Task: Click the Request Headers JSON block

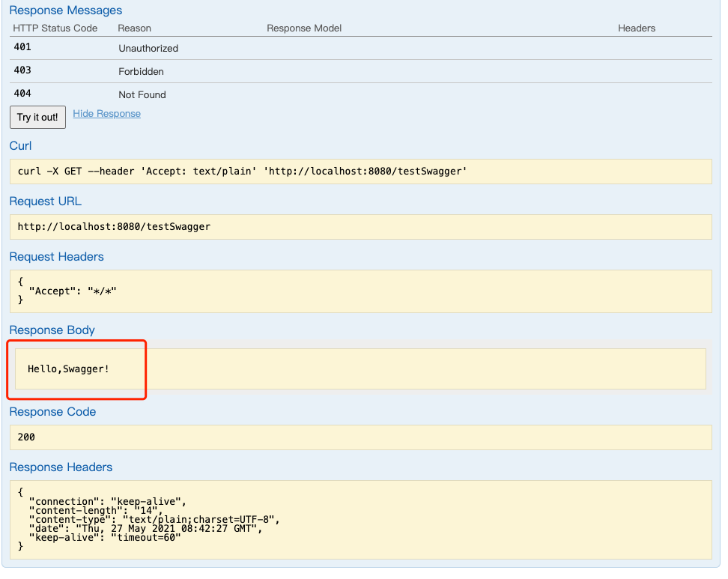Action: [x=361, y=291]
